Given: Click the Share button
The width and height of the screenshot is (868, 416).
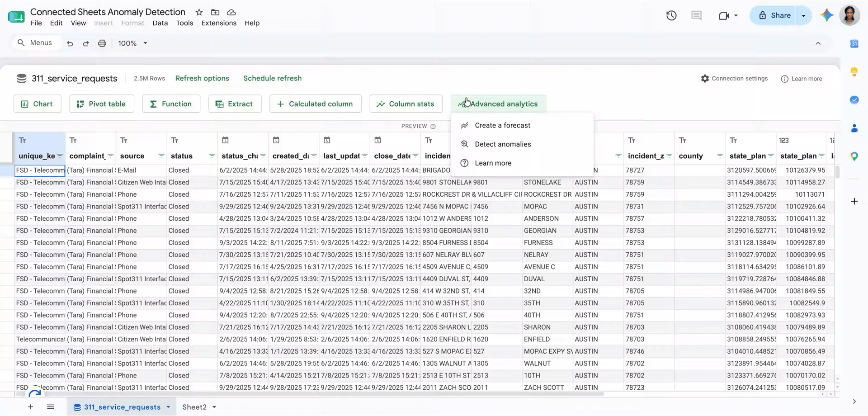Looking at the screenshot, I should pyautogui.click(x=774, y=15).
